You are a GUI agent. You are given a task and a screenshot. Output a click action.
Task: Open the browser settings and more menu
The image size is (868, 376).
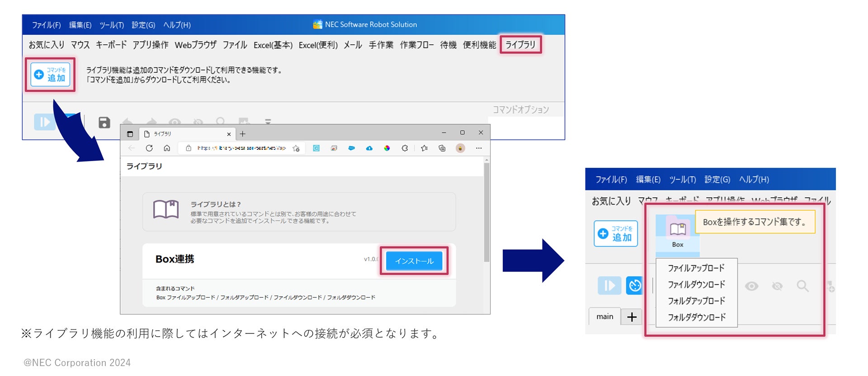tap(479, 148)
